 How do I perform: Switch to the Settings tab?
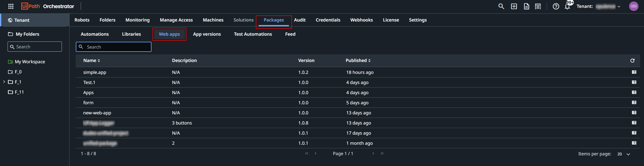pyautogui.click(x=418, y=20)
